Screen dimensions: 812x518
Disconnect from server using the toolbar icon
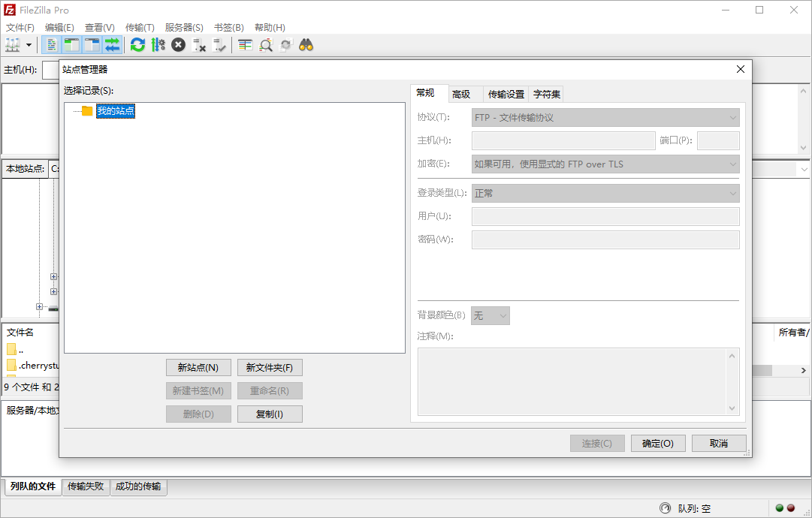(x=199, y=44)
